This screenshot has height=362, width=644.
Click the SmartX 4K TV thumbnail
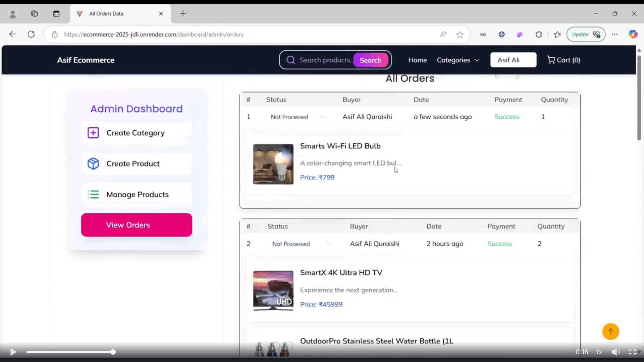click(x=273, y=291)
